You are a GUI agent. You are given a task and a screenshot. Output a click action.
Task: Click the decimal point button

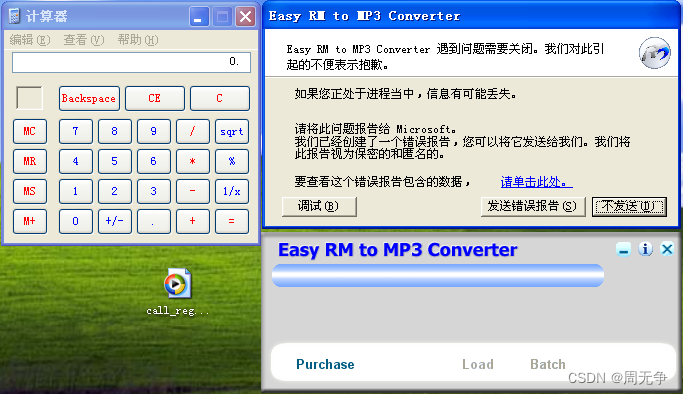pos(154,221)
